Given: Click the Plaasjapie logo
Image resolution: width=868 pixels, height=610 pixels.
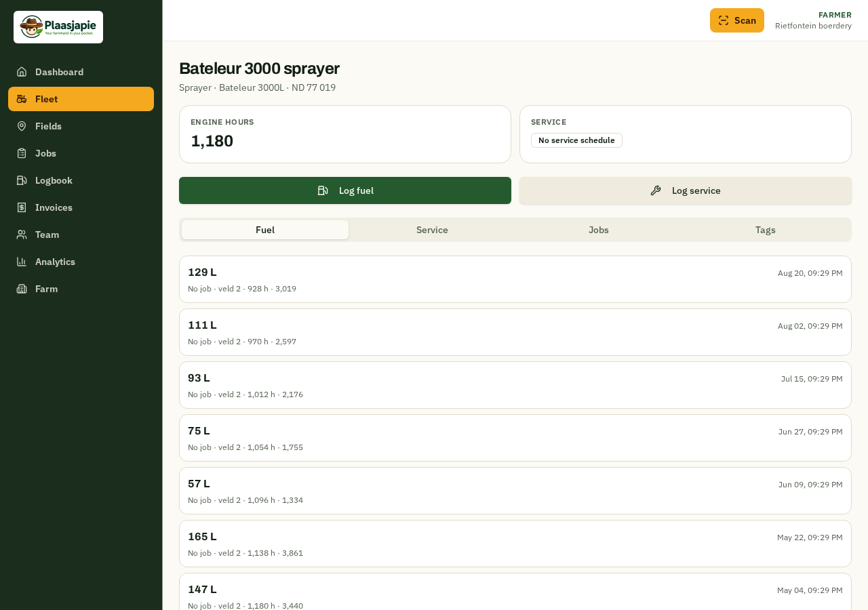Looking at the screenshot, I should pyautogui.click(x=58, y=27).
